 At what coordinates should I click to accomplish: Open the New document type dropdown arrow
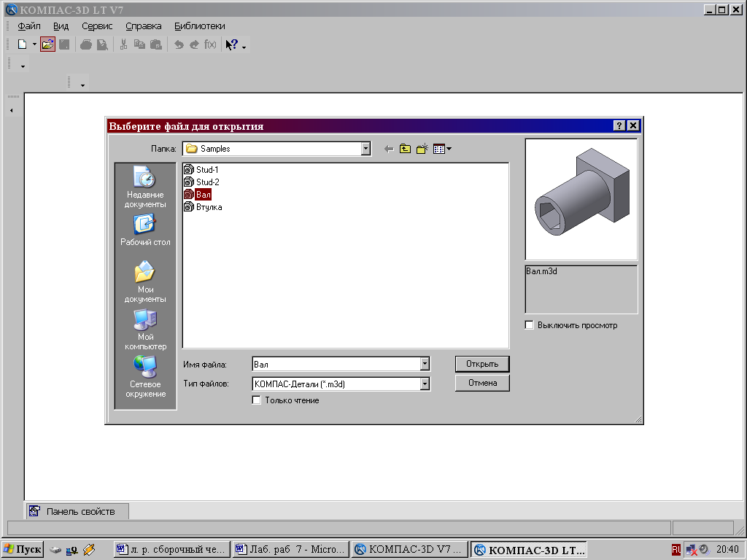coord(34,44)
